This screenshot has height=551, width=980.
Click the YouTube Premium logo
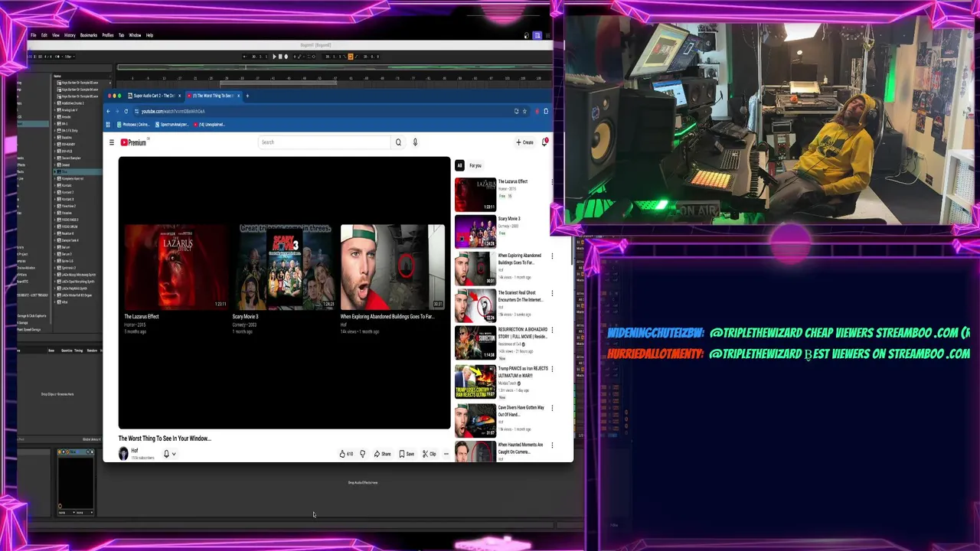[x=134, y=142]
